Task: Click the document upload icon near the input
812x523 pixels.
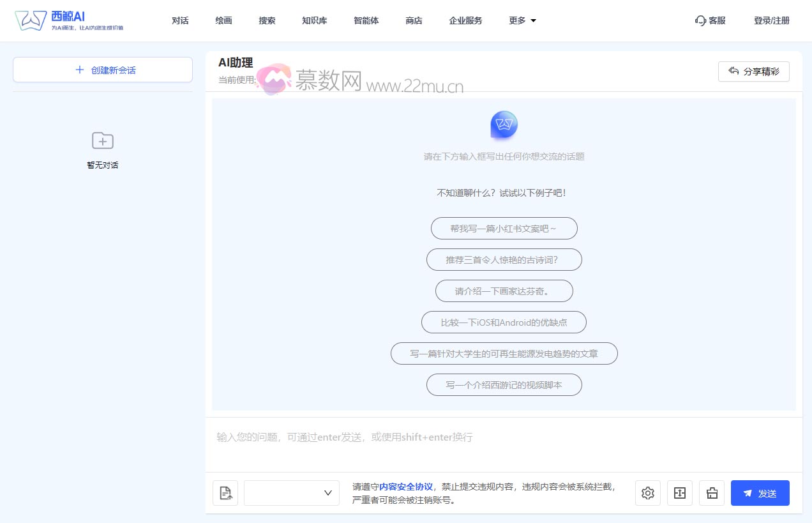Action: [x=225, y=492]
